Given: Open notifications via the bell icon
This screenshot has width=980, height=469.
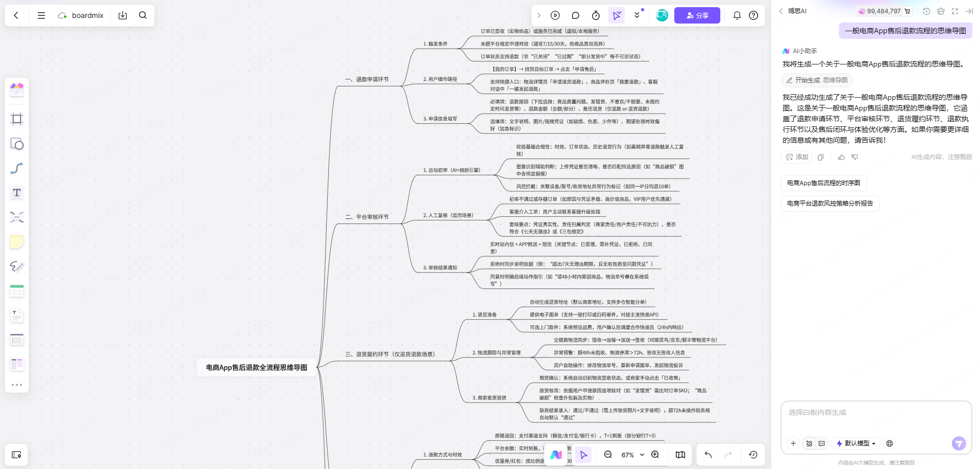Looking at the screenshot, I should 737,15.
